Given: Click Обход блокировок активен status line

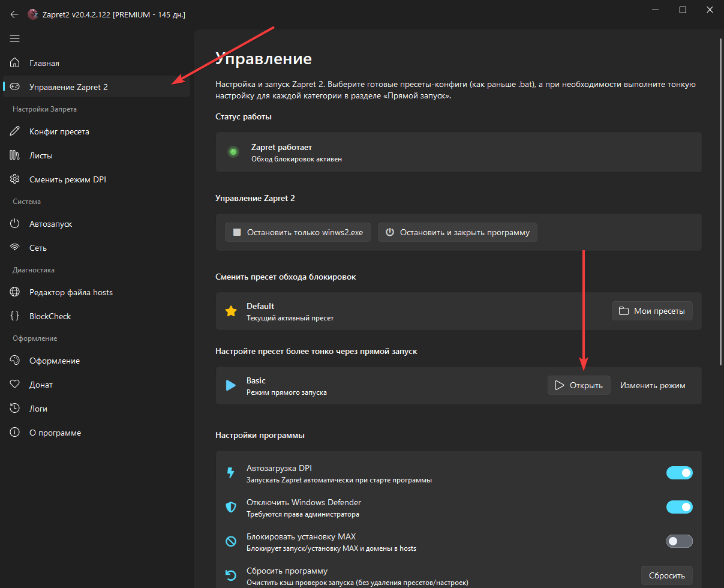Looking at the screenshot, I should 296,159.
